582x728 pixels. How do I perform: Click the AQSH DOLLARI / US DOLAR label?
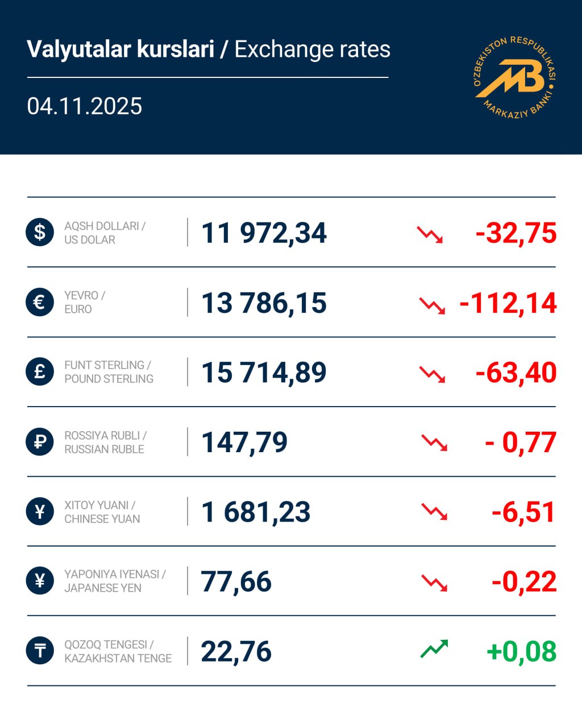[x=105, y=233]
